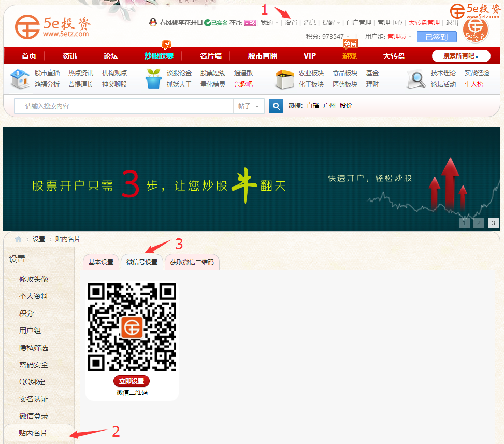504x444 pixels.
Task: Click the WeChat QR code image
Action: (x=132, y=327)
